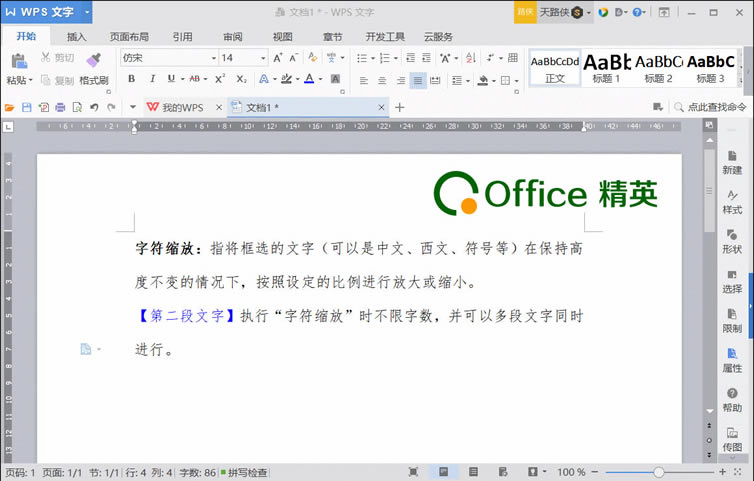Image resolution: width=754 pixels, height=481 pixels.
Task: Expand the line spacing dropdown
Action: point(468,81)
